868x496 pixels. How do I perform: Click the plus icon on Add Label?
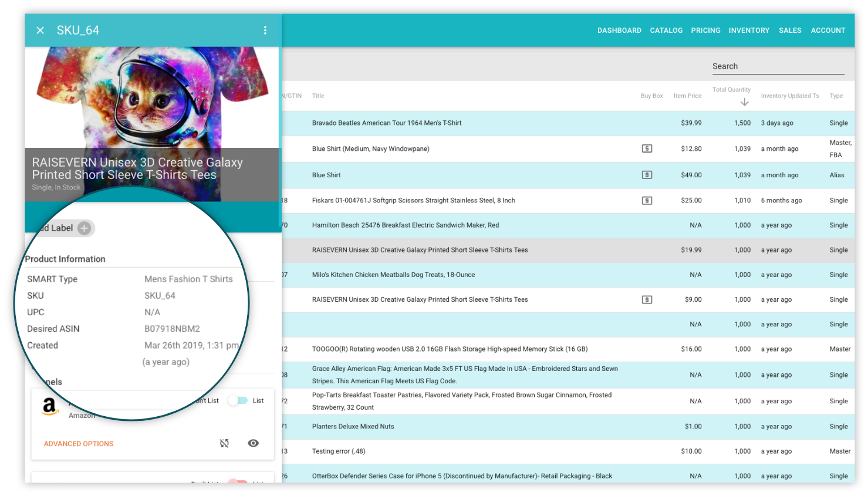(85, 228)
